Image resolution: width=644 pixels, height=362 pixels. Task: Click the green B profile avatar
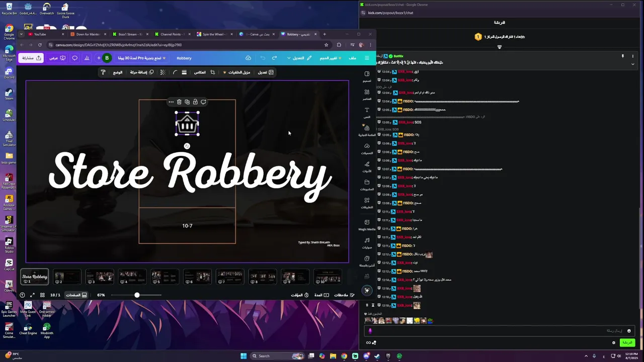pyautogui.click(x=107, y=58)
